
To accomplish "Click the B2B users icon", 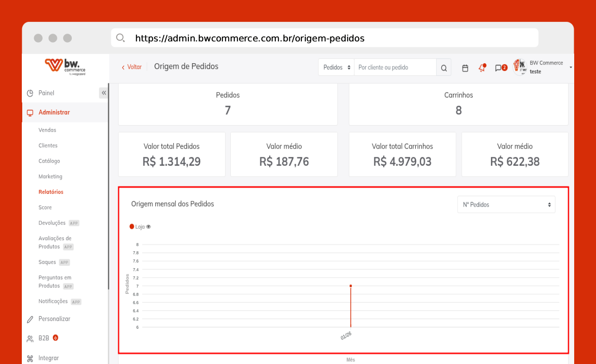I will pos(30,339).
